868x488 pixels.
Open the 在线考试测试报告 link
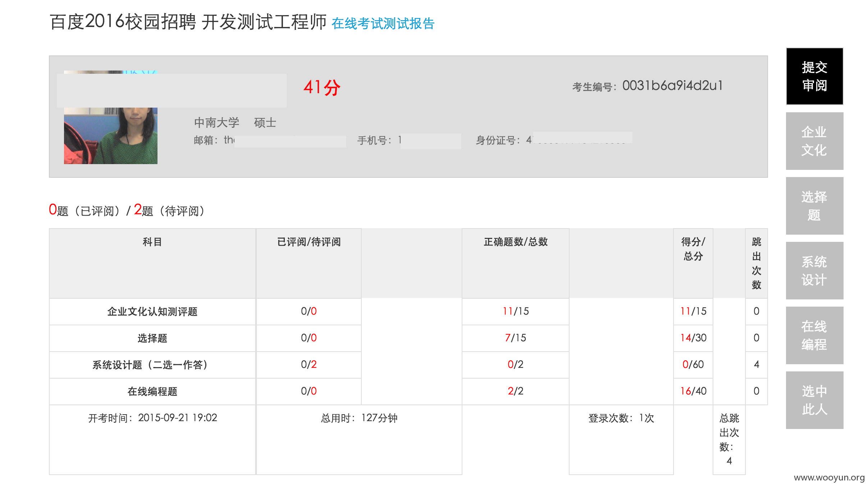click(383, 24)
